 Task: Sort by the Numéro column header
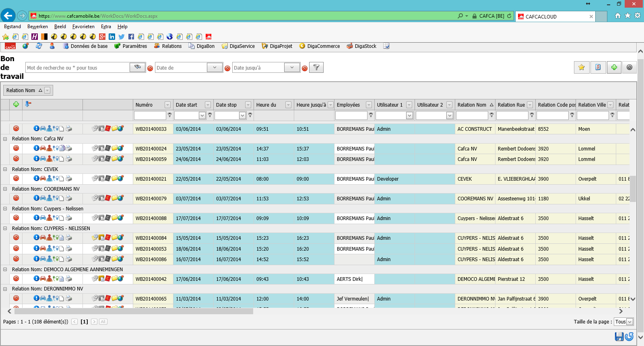(x=144, y=105)
